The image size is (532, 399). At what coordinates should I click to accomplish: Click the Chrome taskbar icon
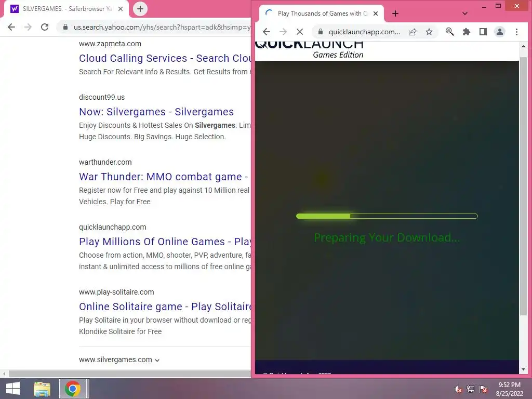tap(73, 389)
